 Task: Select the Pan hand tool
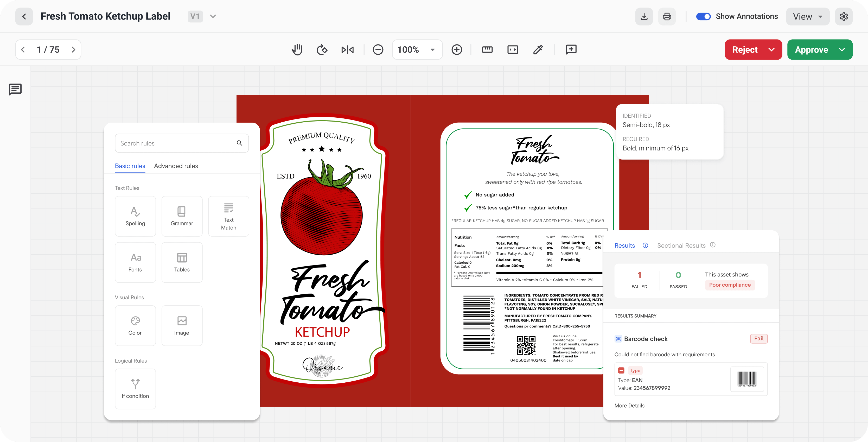(x=297, y=49)
